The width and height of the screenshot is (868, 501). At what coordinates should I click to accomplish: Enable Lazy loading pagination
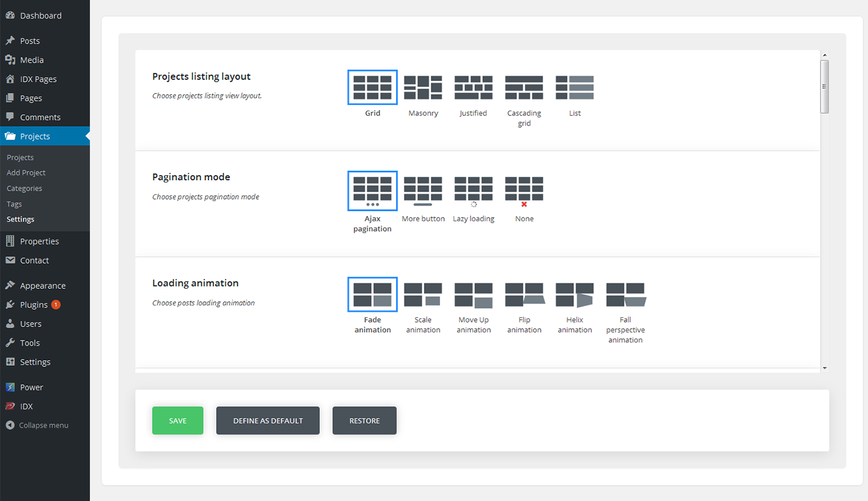[473, 190]
